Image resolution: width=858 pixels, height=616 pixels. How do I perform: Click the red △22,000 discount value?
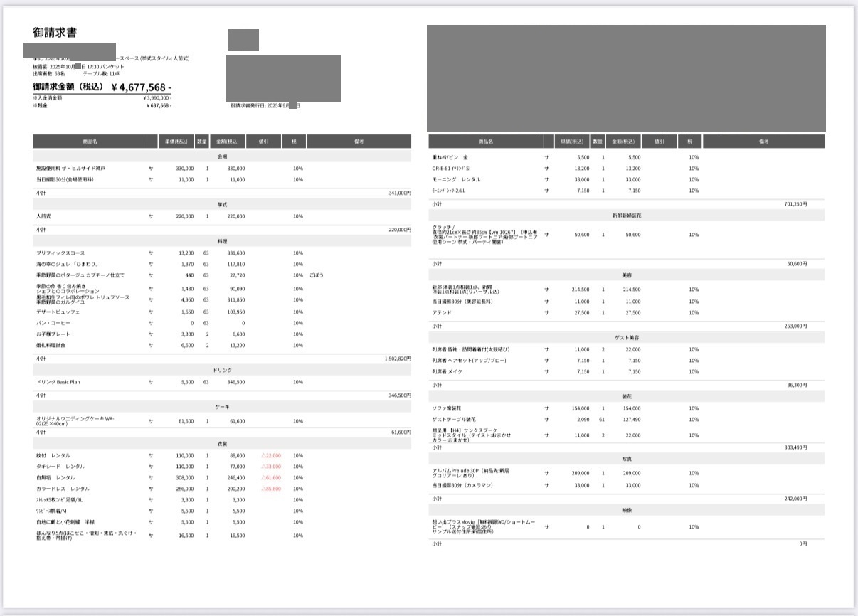(x=271, y=455)
